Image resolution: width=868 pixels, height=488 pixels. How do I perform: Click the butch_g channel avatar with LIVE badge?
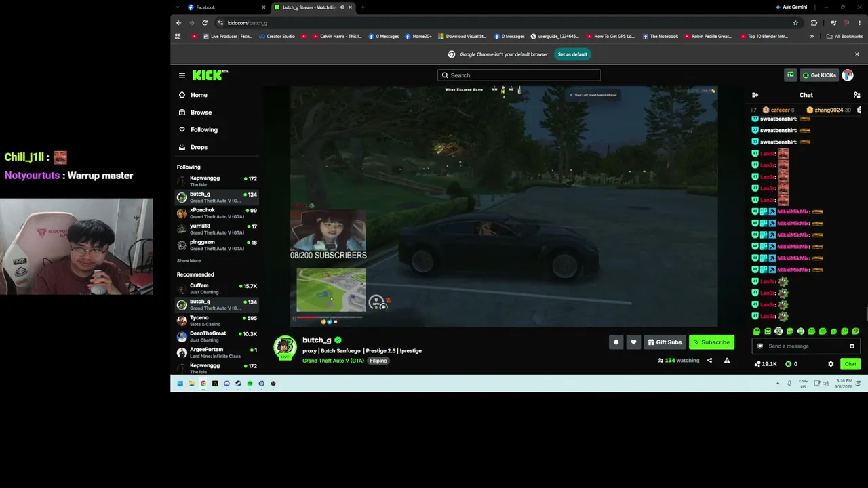(285, 347)
